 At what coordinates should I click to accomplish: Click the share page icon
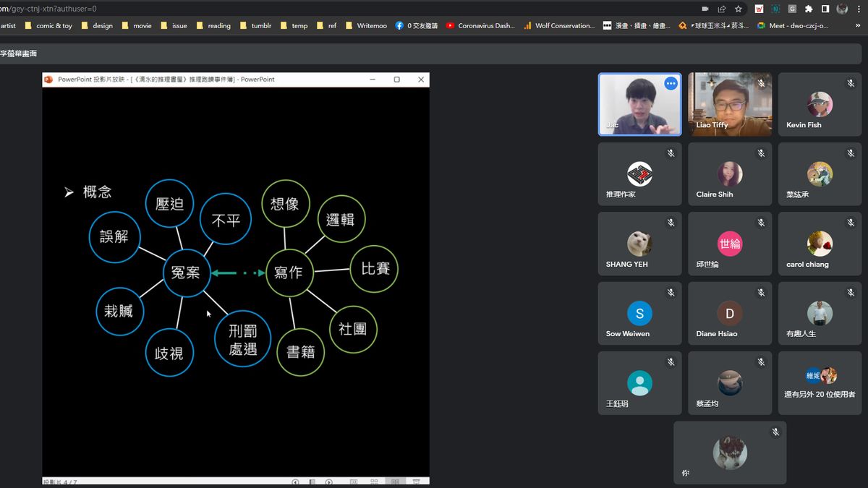point(722,9)
